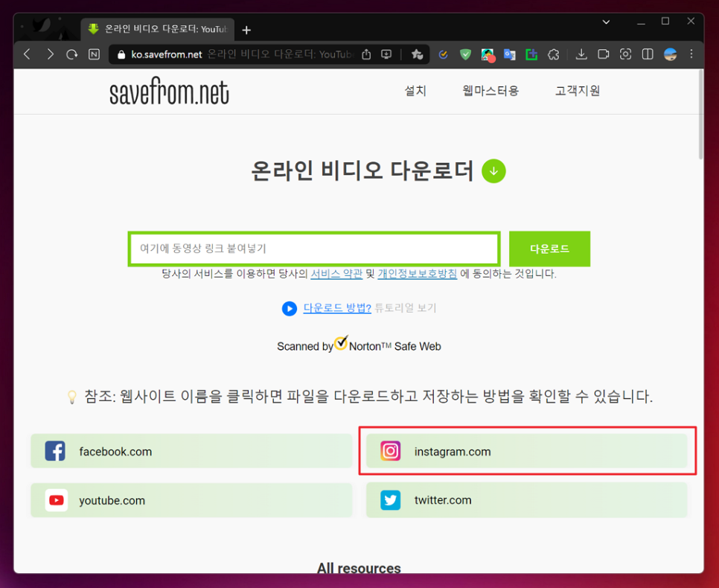Open the facebook.com row

[192, 451]
